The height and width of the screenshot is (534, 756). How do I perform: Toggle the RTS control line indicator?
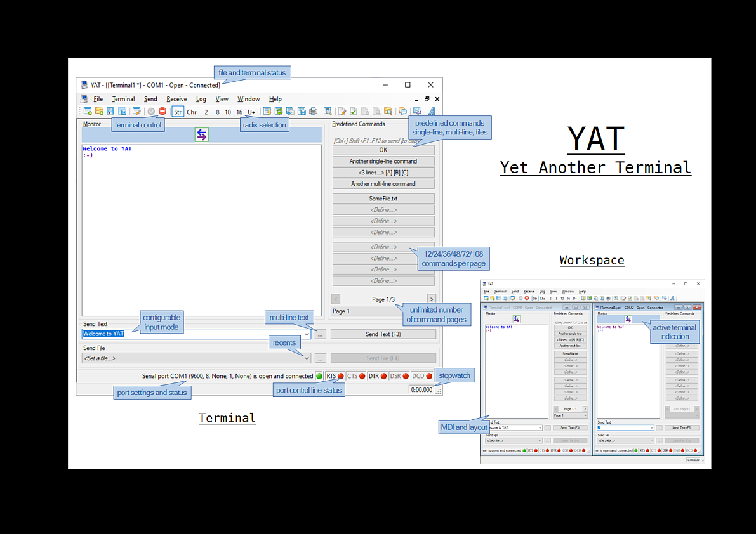click(x=335, y=376)
